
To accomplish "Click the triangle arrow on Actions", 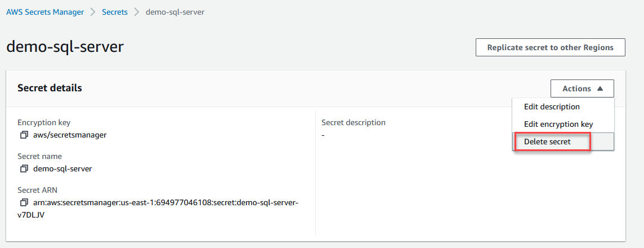I will (x=600, y=88).
